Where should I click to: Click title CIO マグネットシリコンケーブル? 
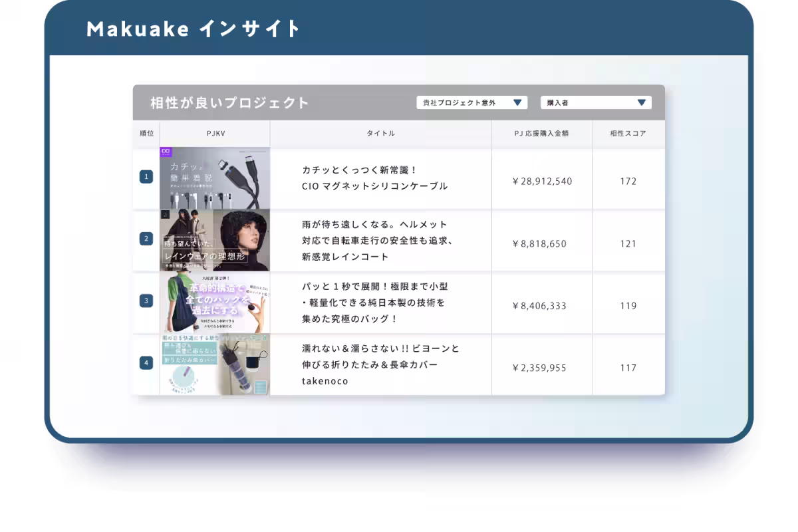(375, 186)
